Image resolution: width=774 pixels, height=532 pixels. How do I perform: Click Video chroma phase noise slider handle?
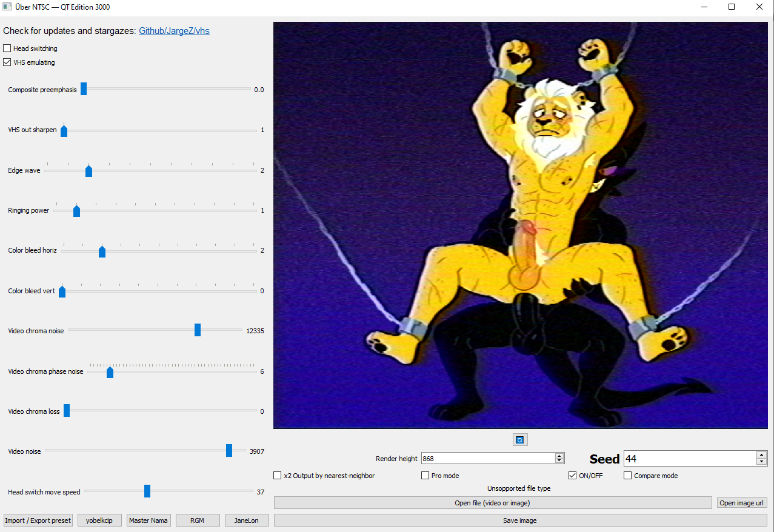click(x=110, y=371)
